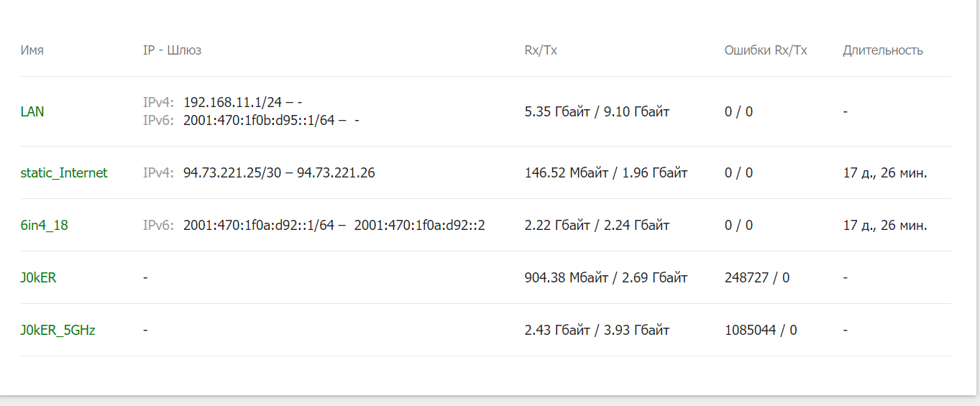Select the LAN IPv6 address 2001:470:1f0b:d95::1/64
980x406 pixels.
pyautogui.click(x=259, y=120)
